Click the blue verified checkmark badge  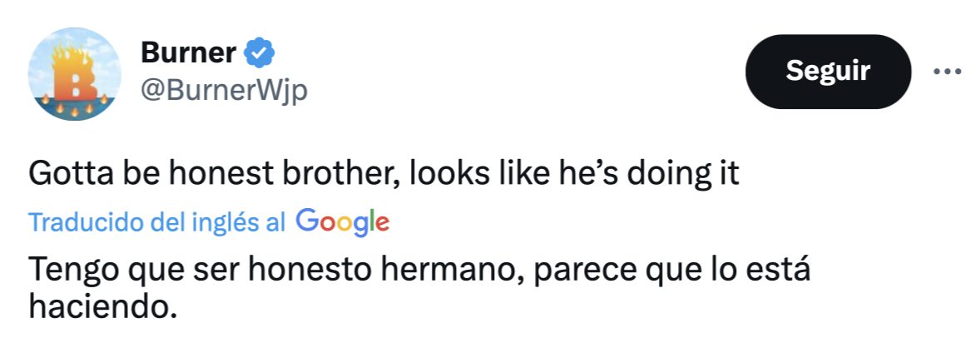point(260,54)
